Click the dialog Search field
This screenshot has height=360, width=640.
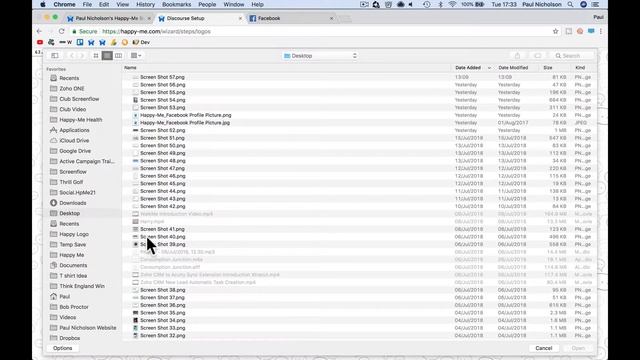[x=573, y=56]
